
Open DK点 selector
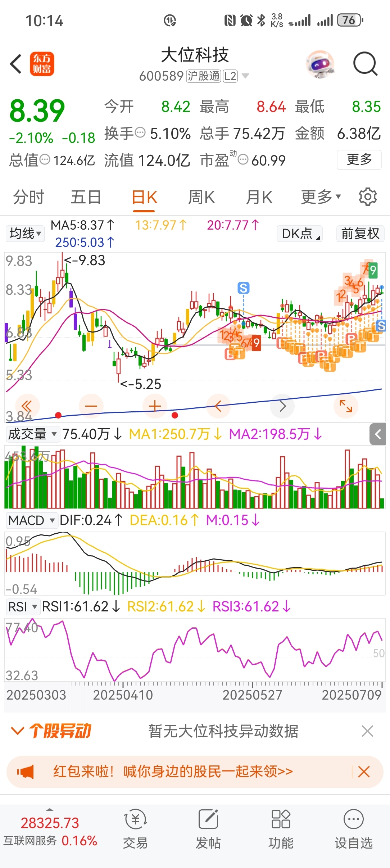point(300,234)
